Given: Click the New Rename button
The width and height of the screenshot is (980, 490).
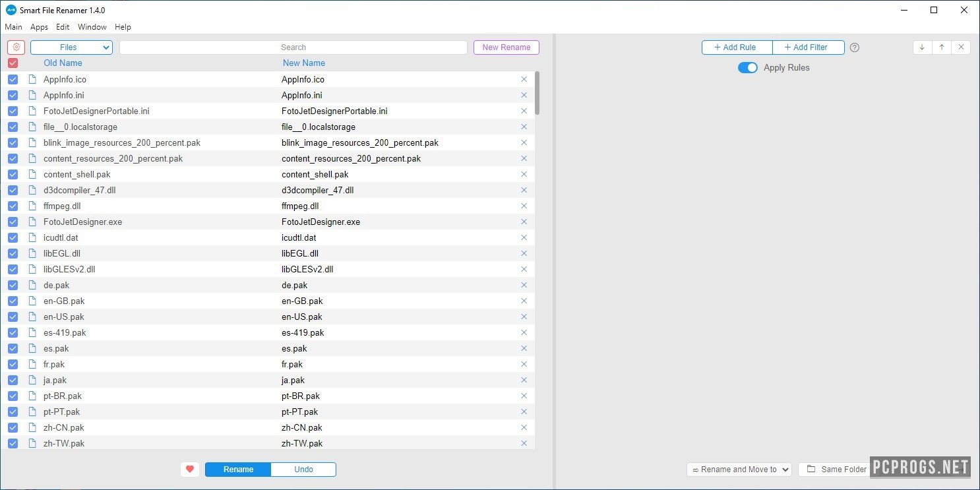Looking at the screenshot, I should tap(506, 47).
